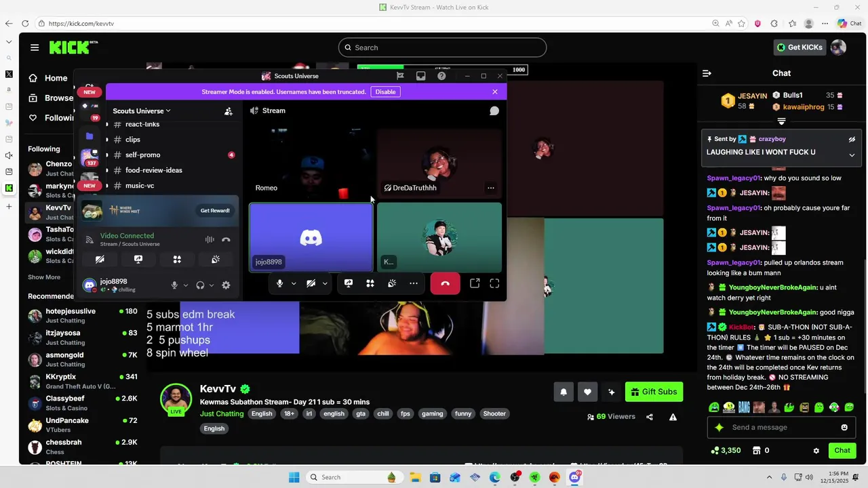Expand the pinned message chevron
This screenshot has height=488, width=868.
(852, 155)
